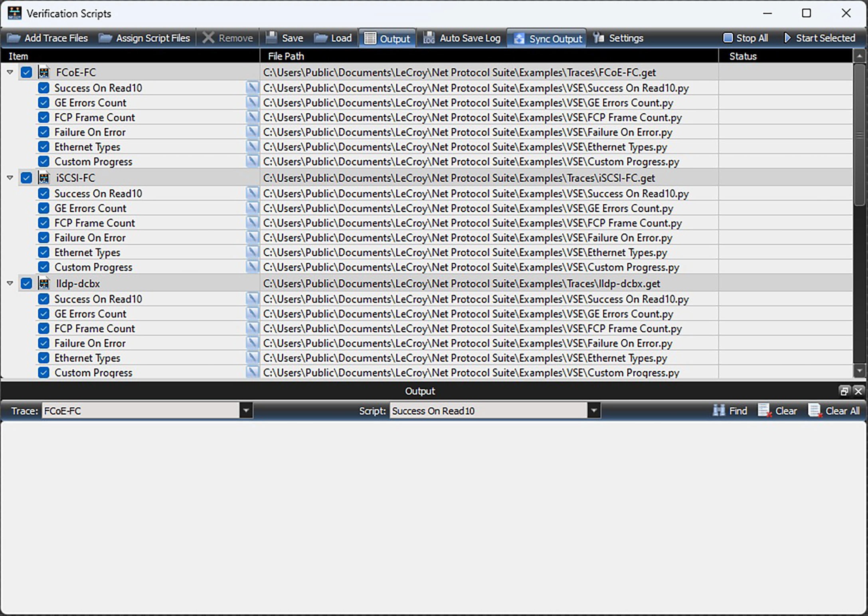
Task: Uncheck FCoE-FC Ethernet Types checkbox
Action: pos(43,147)
